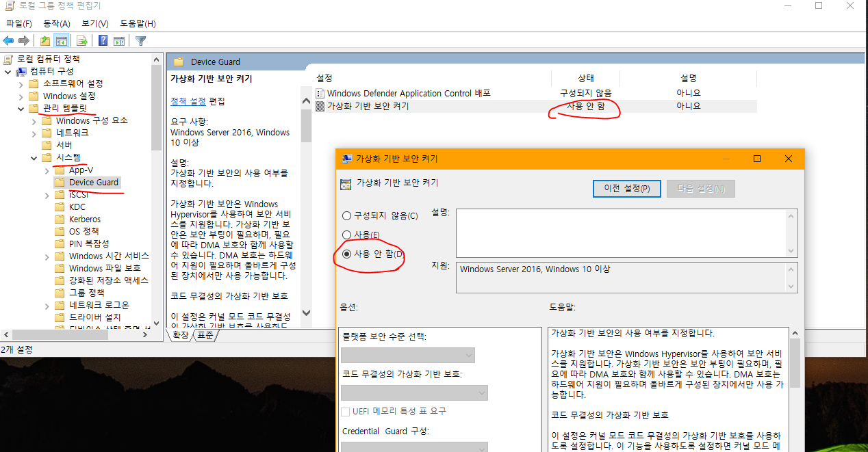The image size is (868, 452).
Task: Open the 동작(A) menu
Action: point(57,23)
